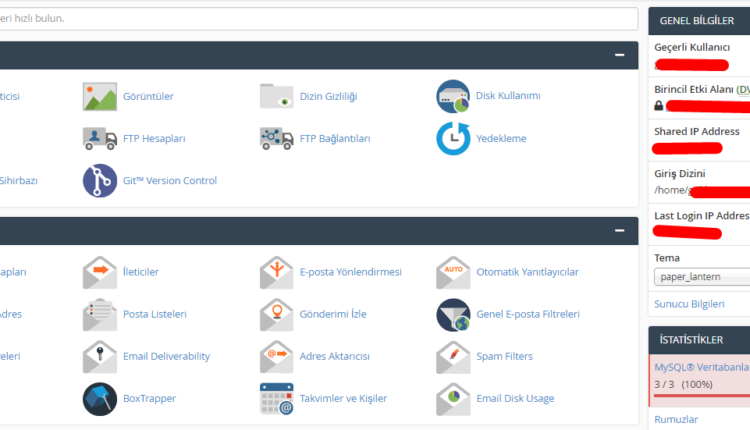Click the MySQL usage progress bar

702,396
